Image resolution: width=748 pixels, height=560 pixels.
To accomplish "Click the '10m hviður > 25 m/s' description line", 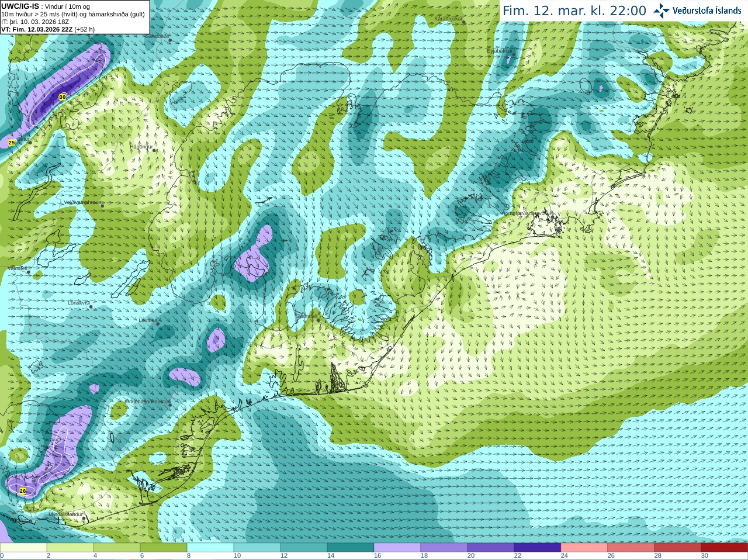I will 73,14.
